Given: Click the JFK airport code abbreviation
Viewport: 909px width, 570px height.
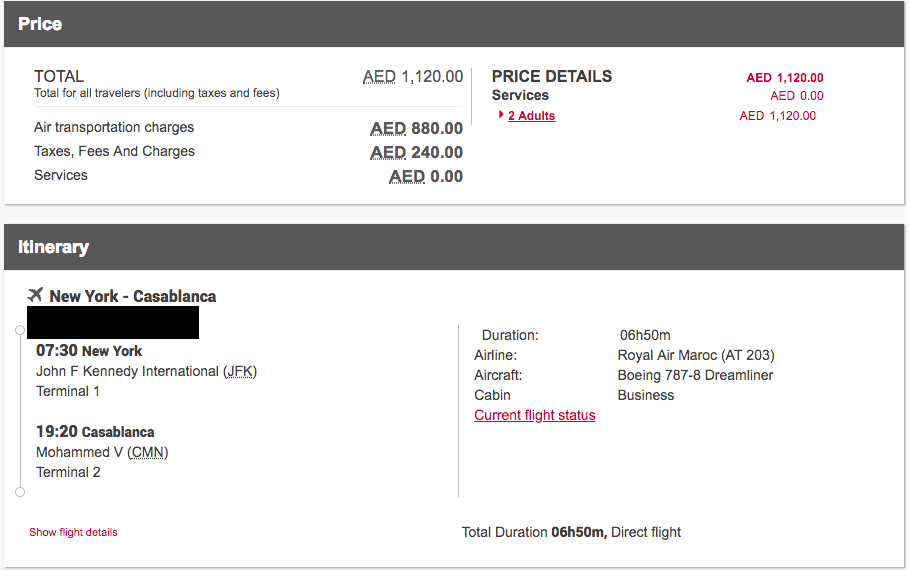Looking at the screenshot, I should [240, 372].
